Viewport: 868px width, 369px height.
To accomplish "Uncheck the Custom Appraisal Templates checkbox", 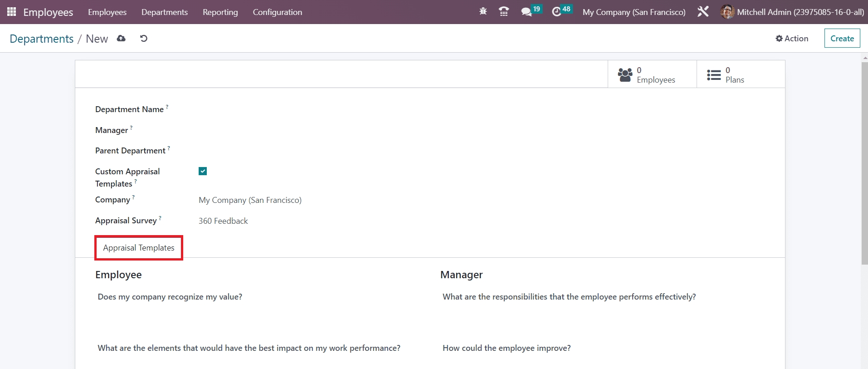I will coord(203,171).
